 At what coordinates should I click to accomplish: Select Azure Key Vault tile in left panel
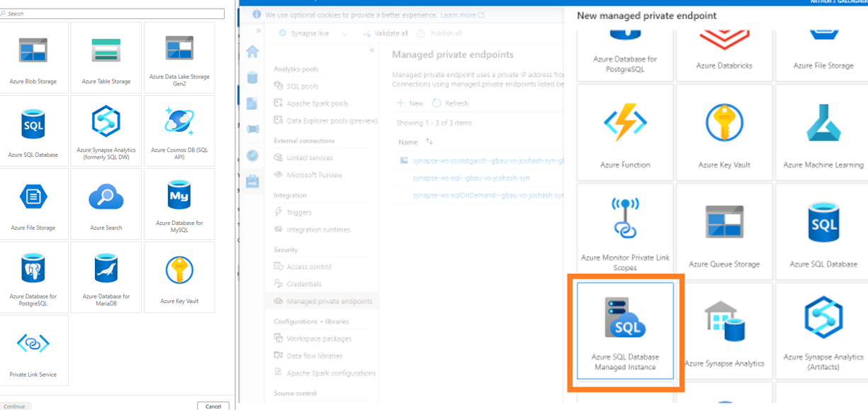pyautogui.click(x=179, y=277)
